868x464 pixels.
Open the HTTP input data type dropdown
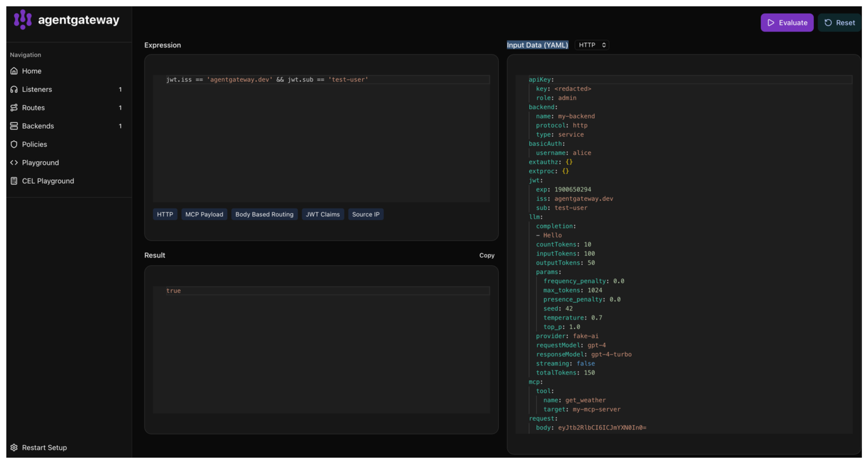[x=592, y=45]
